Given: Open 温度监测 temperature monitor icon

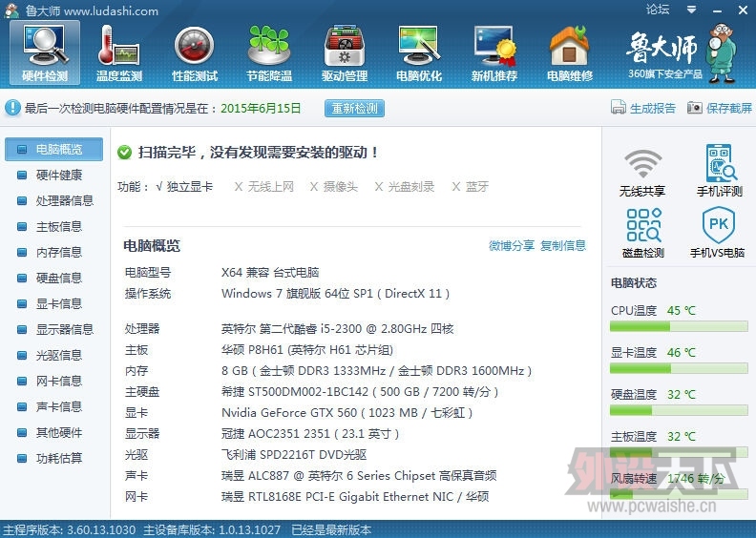Looking at the screenshot, I should (119, 53).
